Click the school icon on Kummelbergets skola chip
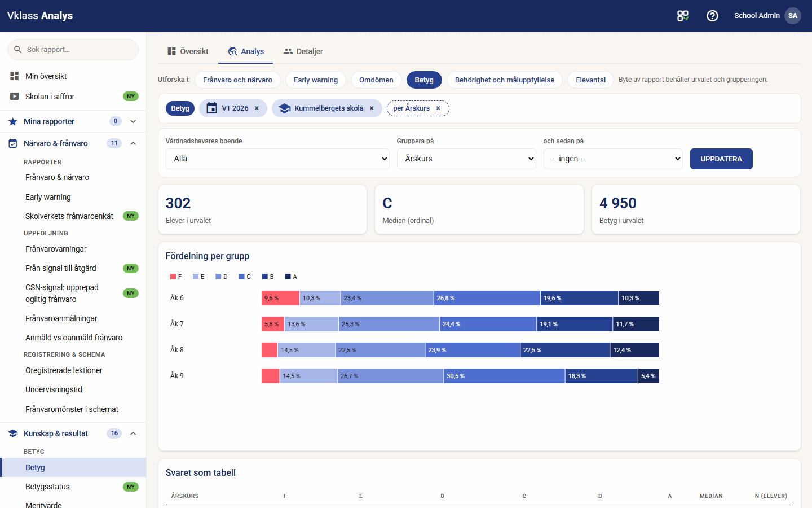 284,108
